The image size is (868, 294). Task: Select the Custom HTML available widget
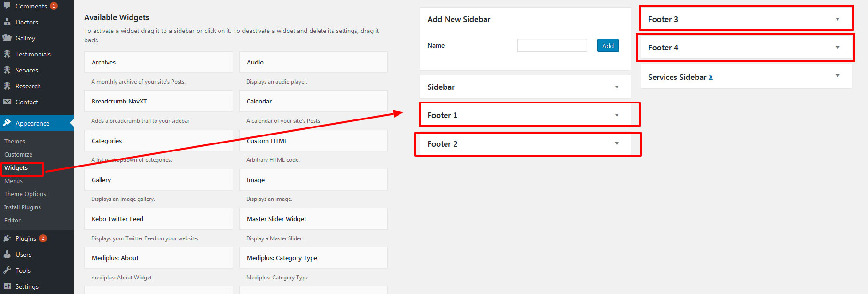pyautogui.click(x=313, y=141)
